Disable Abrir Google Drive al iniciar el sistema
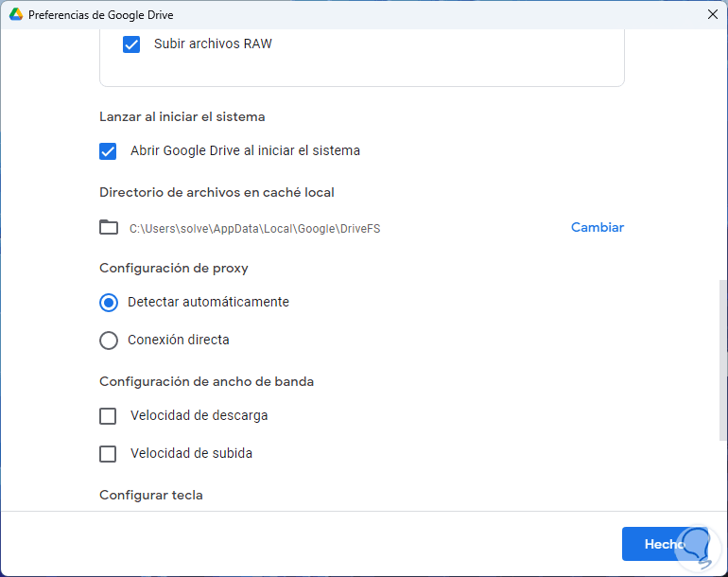 109,151
